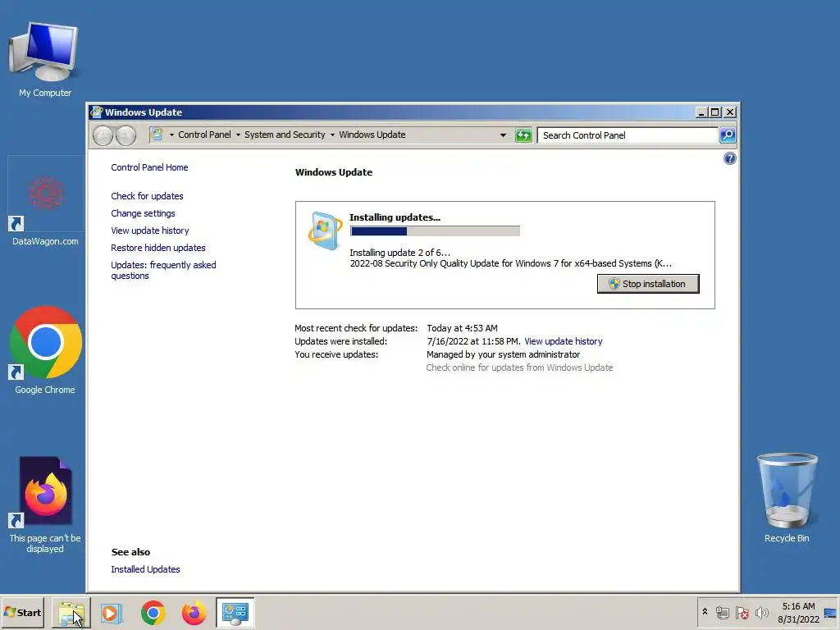This screenshot has height=630, width=840.
Task: Minimize the Windows Update window
Action: [702, 112]
